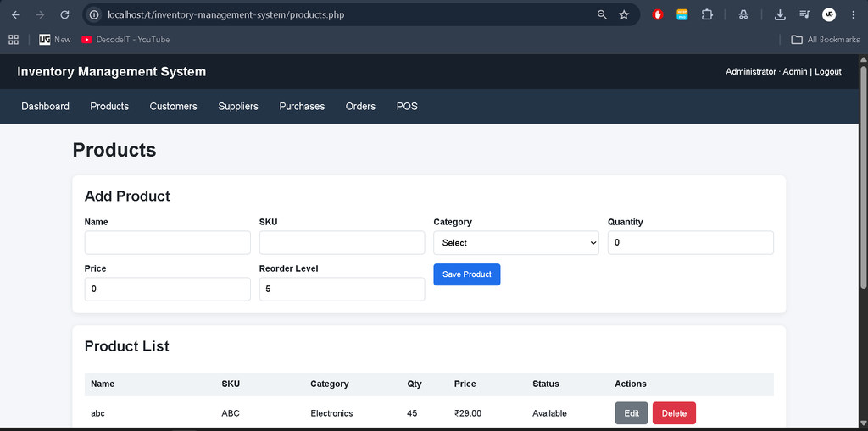Open the Extensions puzzle icon
The height and width of the screenshot is (431, 868).
[x=707, y=15]
